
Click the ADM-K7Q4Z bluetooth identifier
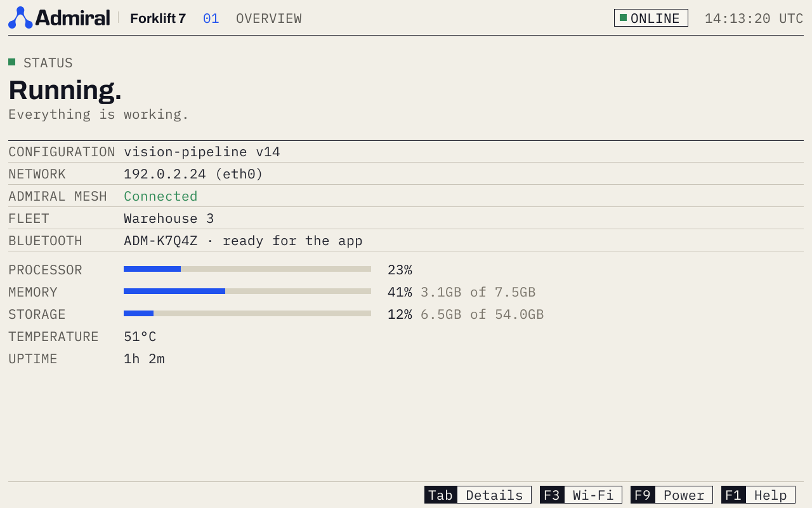(x=160, y=241)
